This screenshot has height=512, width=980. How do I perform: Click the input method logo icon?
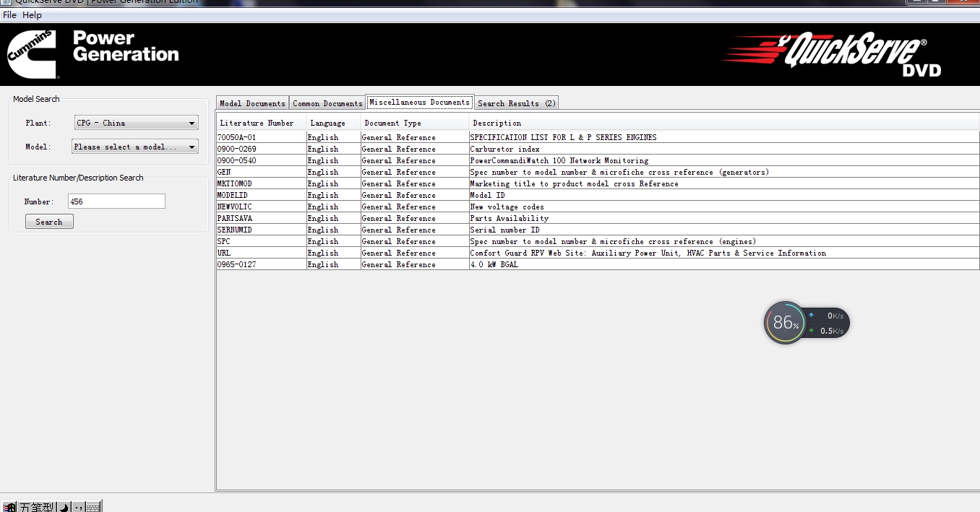pos(9,507)
